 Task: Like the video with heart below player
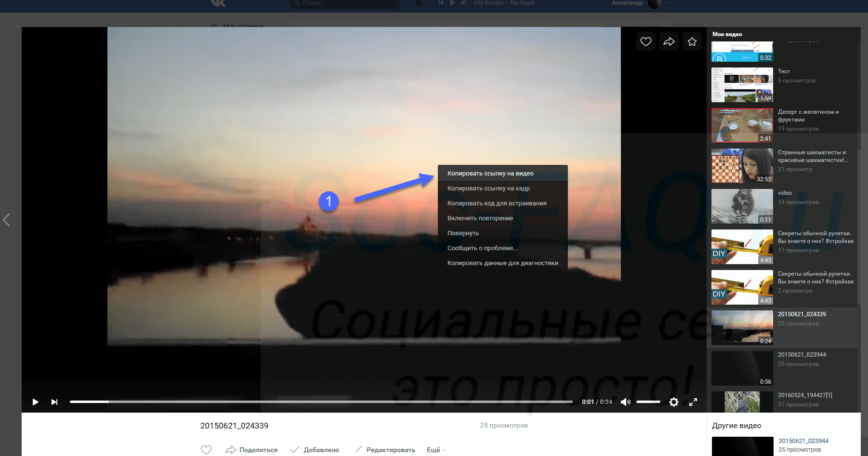206,450
